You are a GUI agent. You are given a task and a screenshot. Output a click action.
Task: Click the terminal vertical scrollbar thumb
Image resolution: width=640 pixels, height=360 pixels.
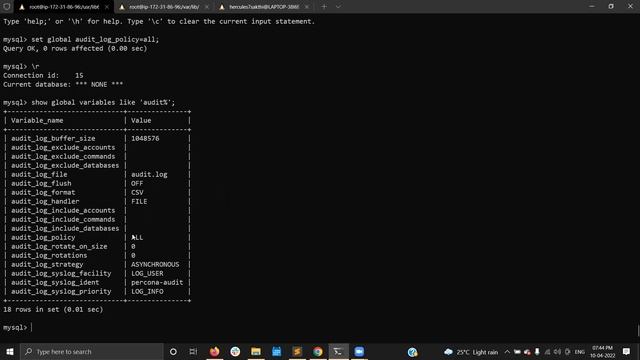coord(638,330)
